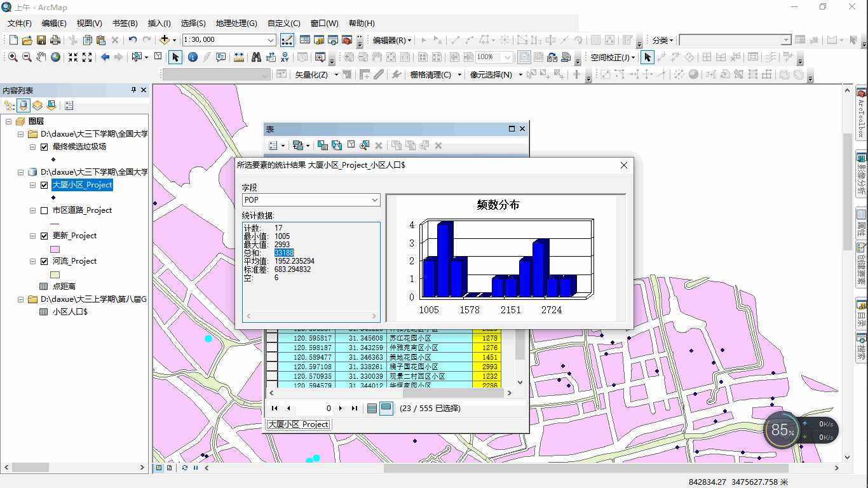Image resolution: width=868 pixels, height=488 pixels.
Task: Open the 空间校正(J) dropdown menu
Action: 613,57
